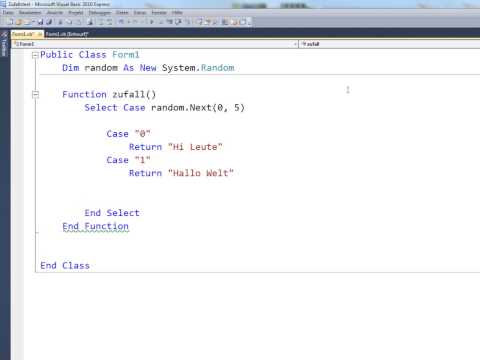Viewport: 480px width, 360px height.
Task: Uncomment selected lines icon
Action: click(x=109, y=22)
